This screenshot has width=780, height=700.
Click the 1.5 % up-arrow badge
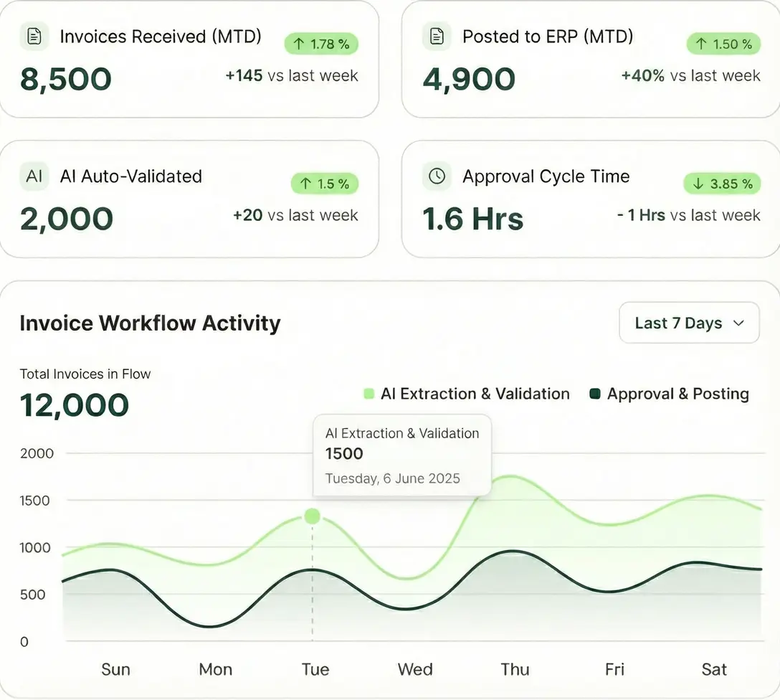(x=324, y=184)
